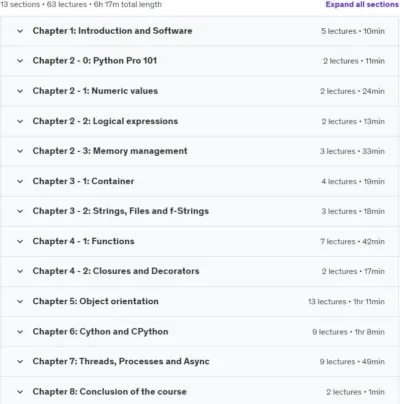This screenshot has width=400, height=404.
Task: Click '13 lectures • 1hr 11min' label
Action: pyautogui.click(x=346, y=302)
